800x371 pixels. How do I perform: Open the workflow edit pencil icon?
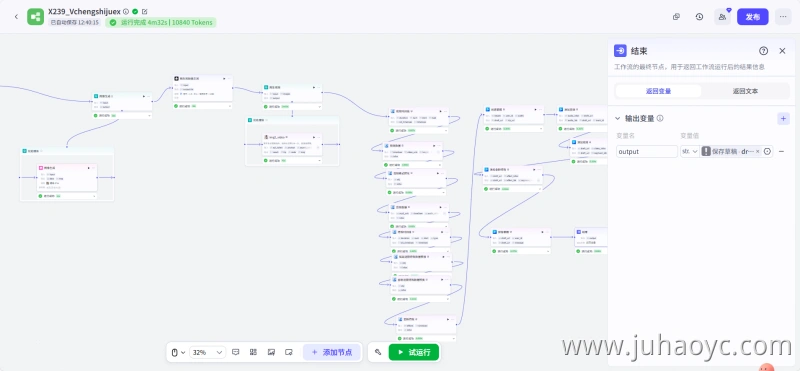pyautogui.click(x=144, y=11)
